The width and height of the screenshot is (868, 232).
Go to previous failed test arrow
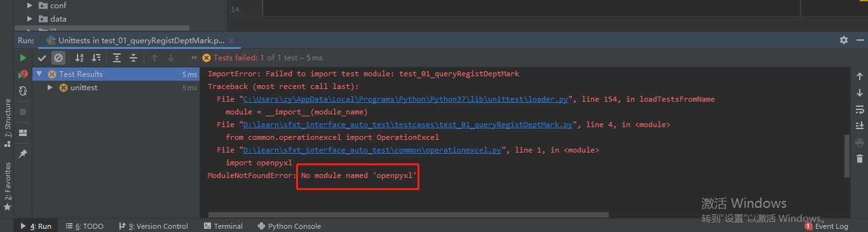tap(154, 58)
